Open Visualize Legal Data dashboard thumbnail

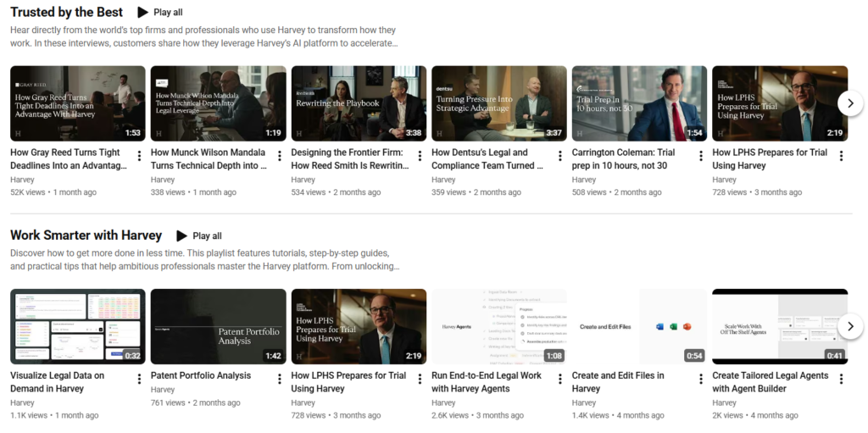coord(78,327)
